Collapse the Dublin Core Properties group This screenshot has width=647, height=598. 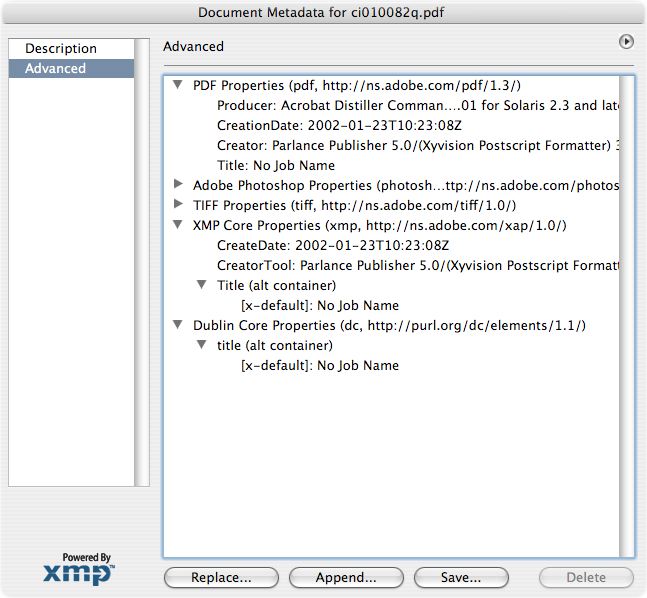(178, 325)
